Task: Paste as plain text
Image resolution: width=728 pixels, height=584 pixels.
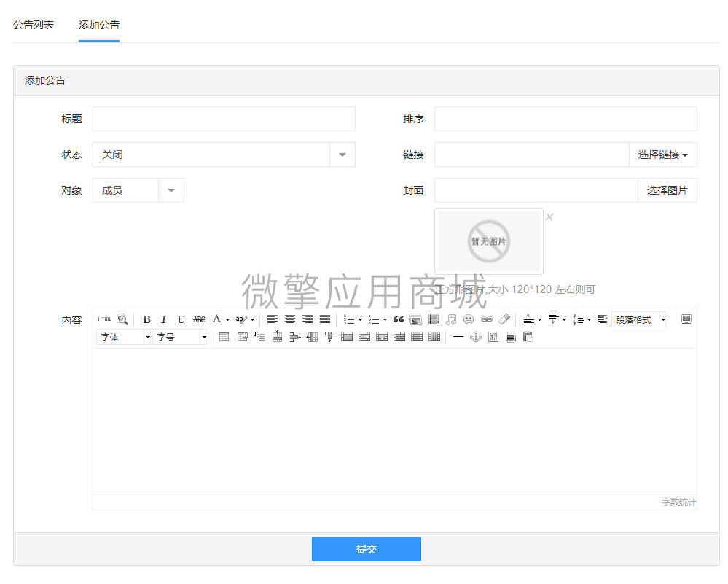Action: pos(528,337)
